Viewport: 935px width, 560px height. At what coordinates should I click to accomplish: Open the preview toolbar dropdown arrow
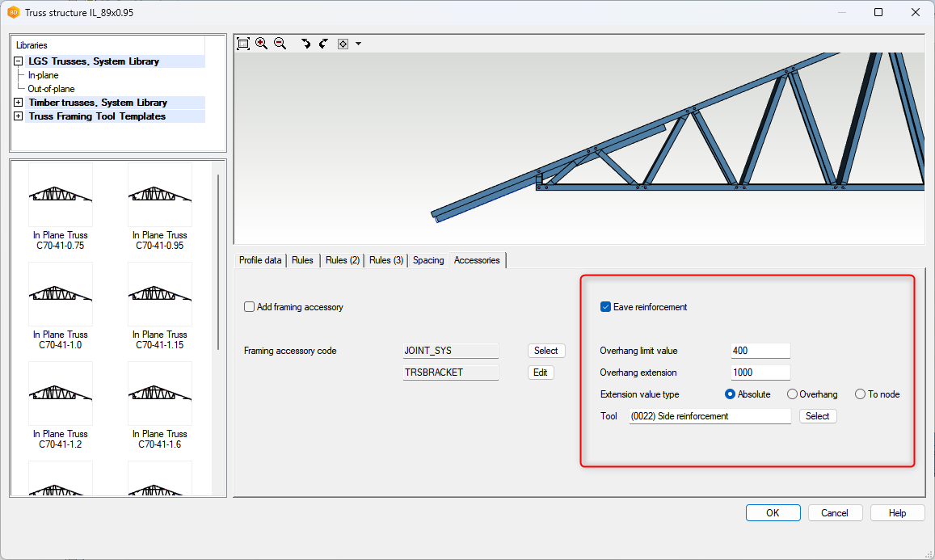(x=358, y=44)
